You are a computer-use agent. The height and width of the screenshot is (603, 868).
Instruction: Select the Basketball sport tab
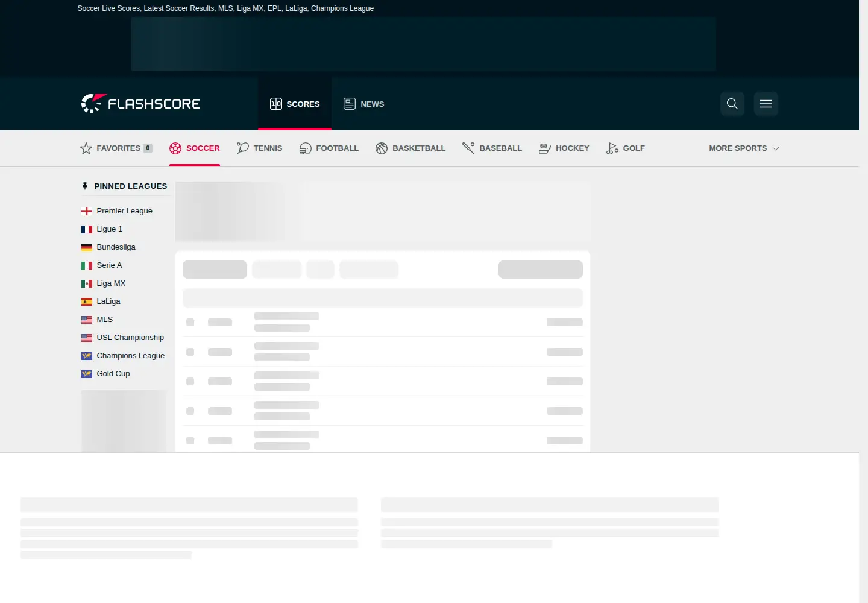click(410, 148)
